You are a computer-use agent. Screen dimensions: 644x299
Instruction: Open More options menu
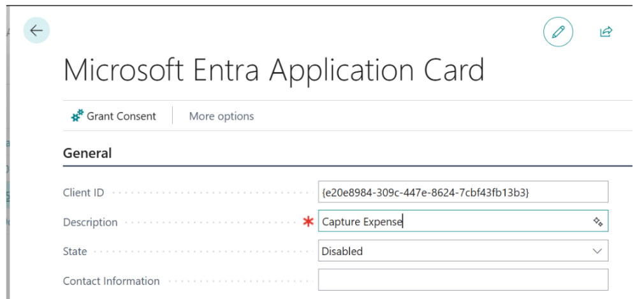[221, 116]
